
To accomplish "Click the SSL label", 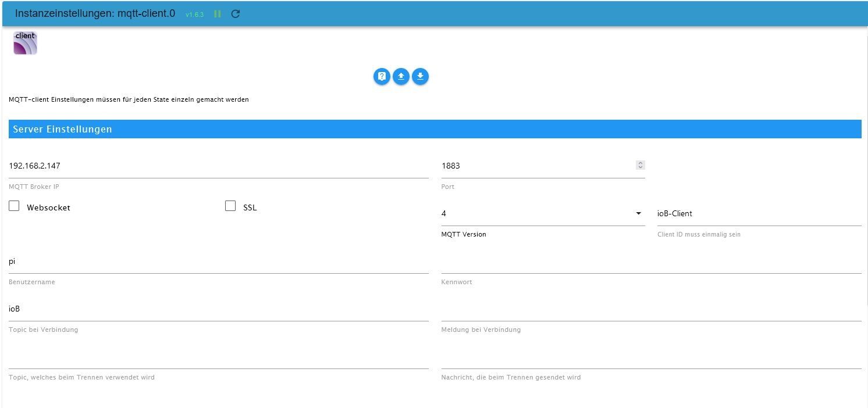I will (250, 207).
